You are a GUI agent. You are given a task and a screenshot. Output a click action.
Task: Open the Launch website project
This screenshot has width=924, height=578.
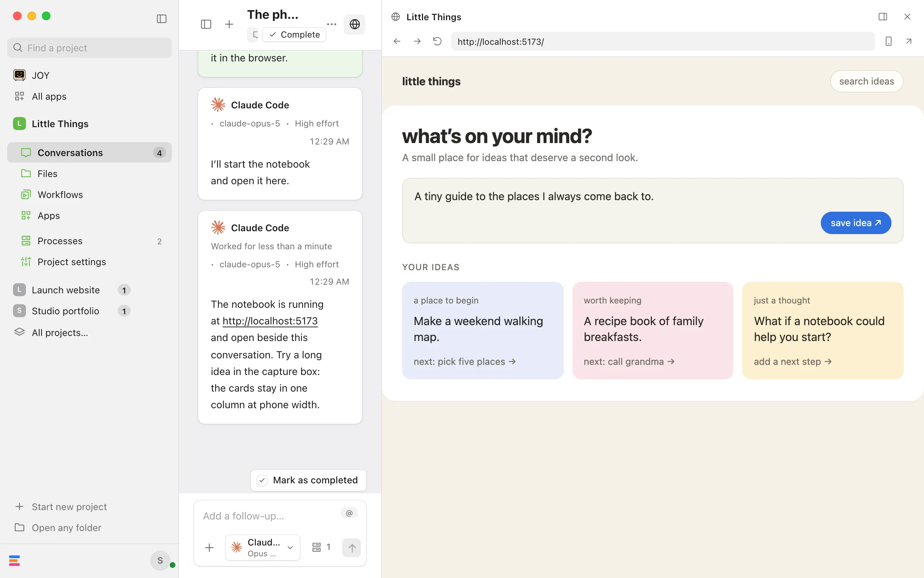pyautogui.click(x=72, y=290)
